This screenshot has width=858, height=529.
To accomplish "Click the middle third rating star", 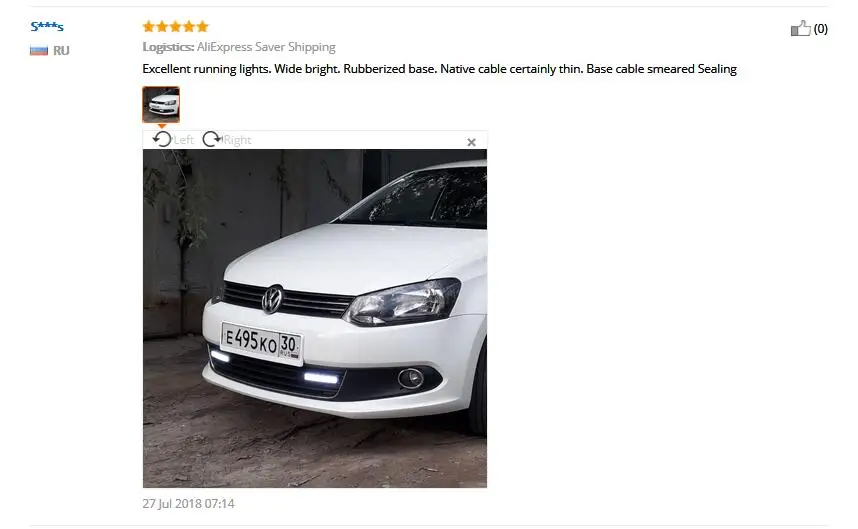I will coord(176,26).
